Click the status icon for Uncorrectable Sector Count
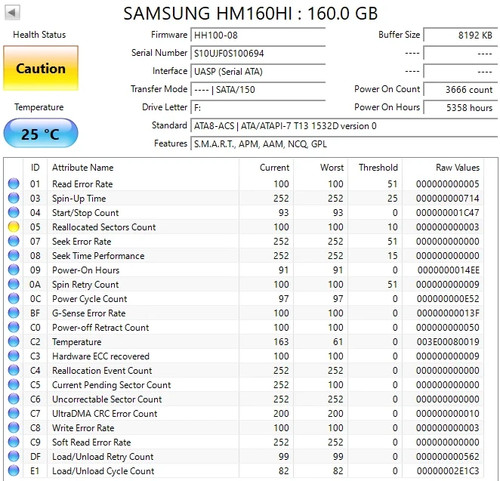 coord(14,399)
